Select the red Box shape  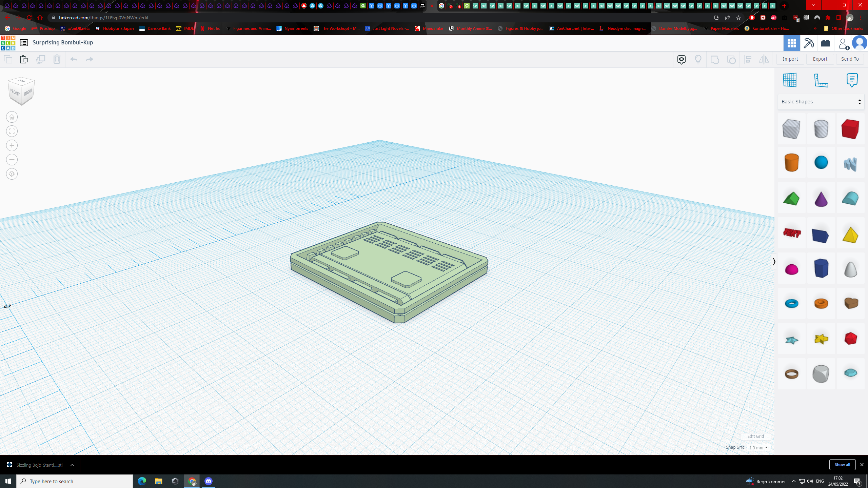pos(850,129)
